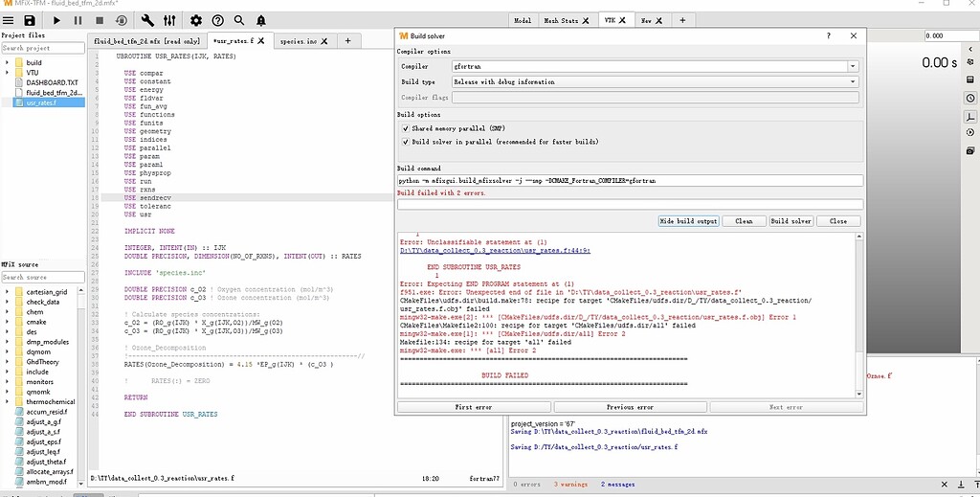The image size is (980, 497).
Task: Click the help question mark icon
Action: (217, 20)
